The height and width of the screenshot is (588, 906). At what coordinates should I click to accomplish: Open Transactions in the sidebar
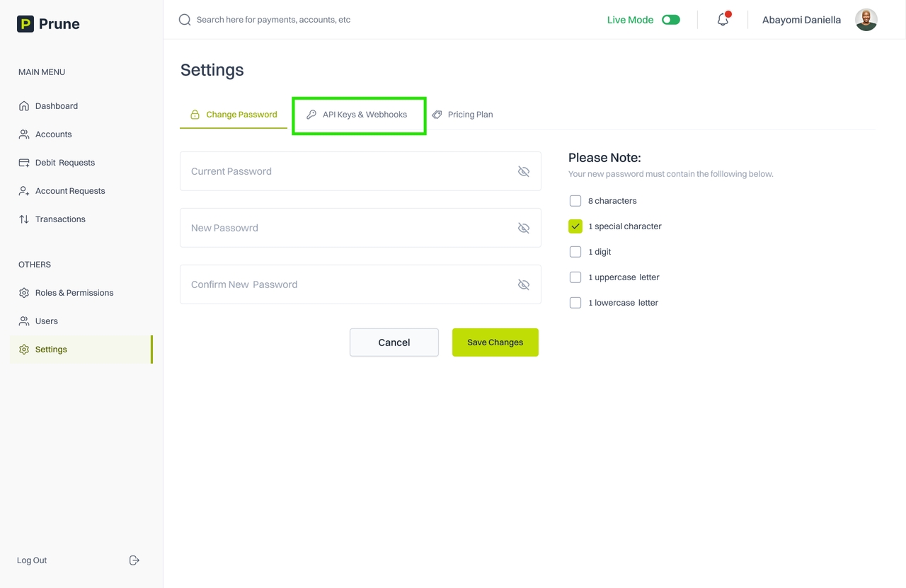click(60, 219)
